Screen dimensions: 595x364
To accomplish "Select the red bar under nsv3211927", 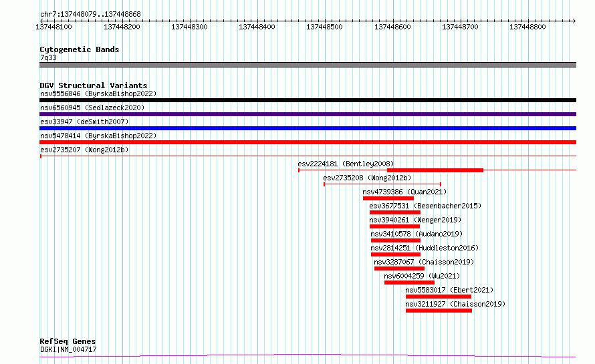I will [439, 311].
